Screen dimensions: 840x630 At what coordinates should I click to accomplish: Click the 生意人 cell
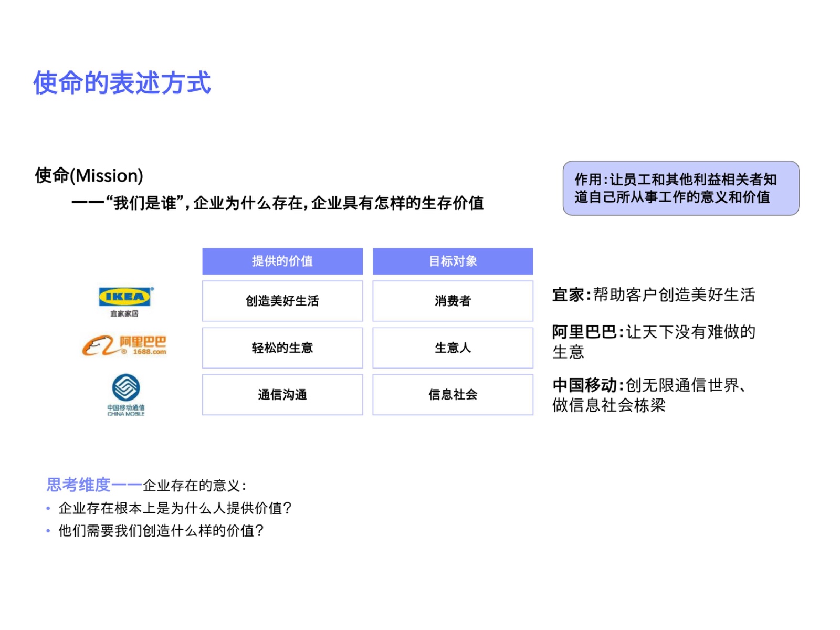click(453, 348)
